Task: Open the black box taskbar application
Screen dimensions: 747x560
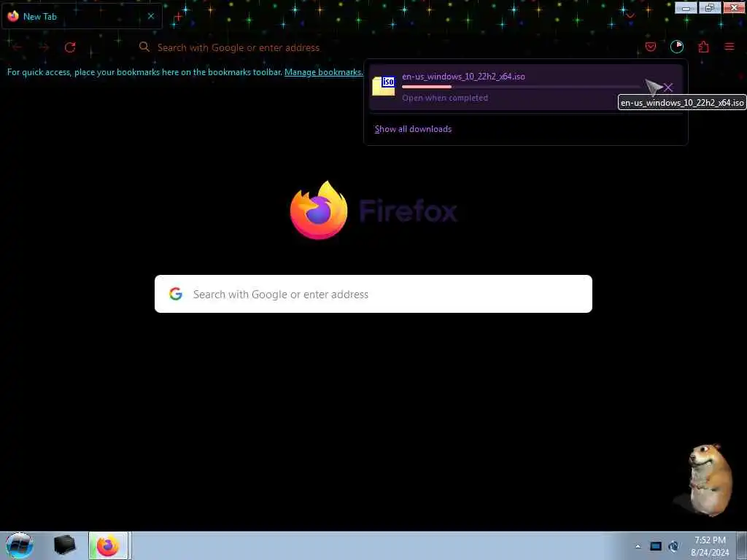Action: tap(64, 545)
